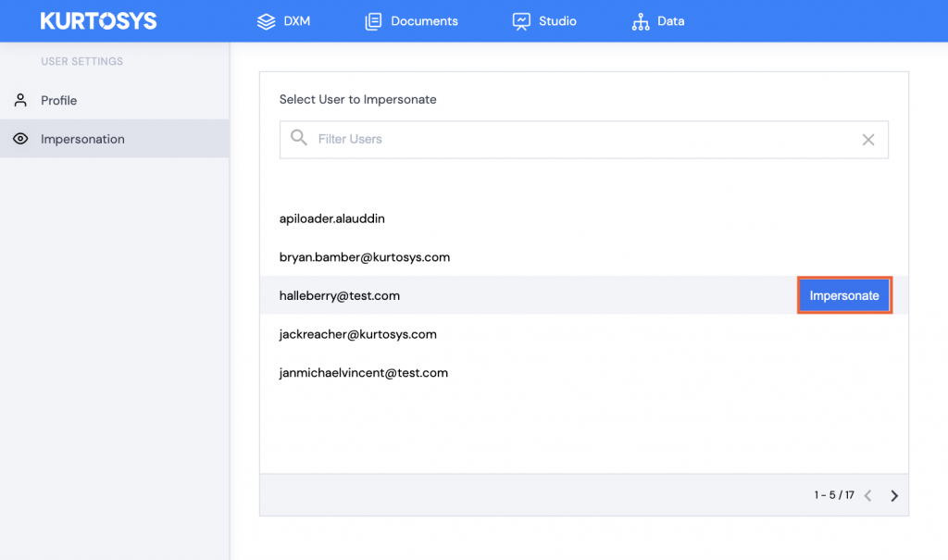
Task: Click the Impersonate button
Action: (844, 295)
